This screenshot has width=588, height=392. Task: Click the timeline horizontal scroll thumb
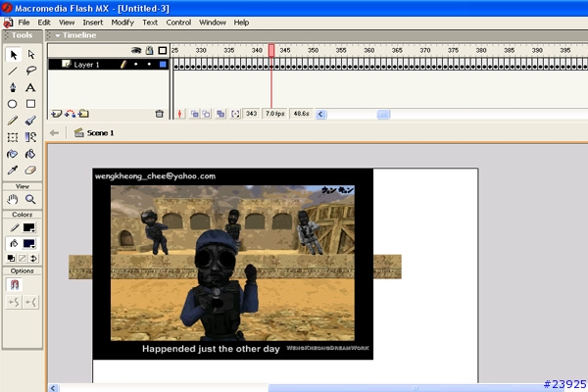383,114
